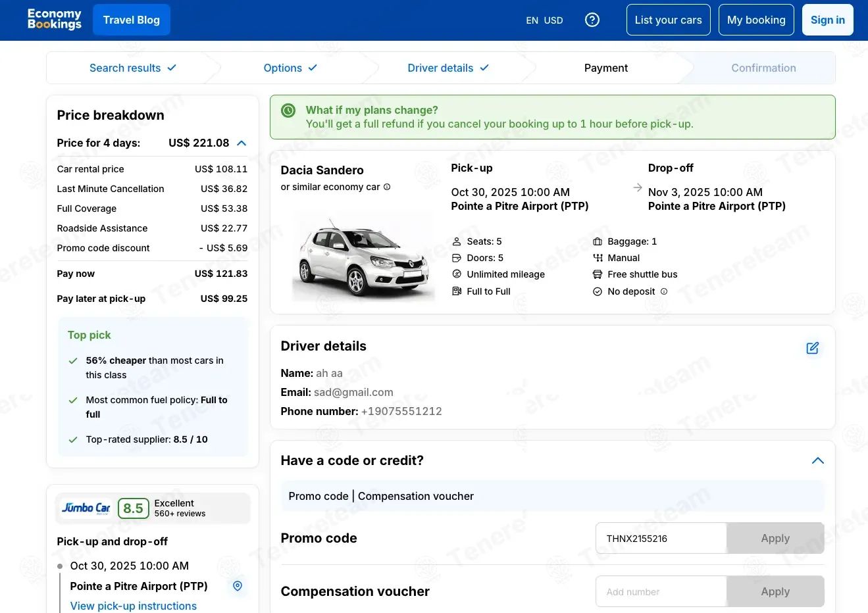Click the Full Coverage price US$ 53.38
Viewport: 868px width, 613px height.
pos(224,208)
